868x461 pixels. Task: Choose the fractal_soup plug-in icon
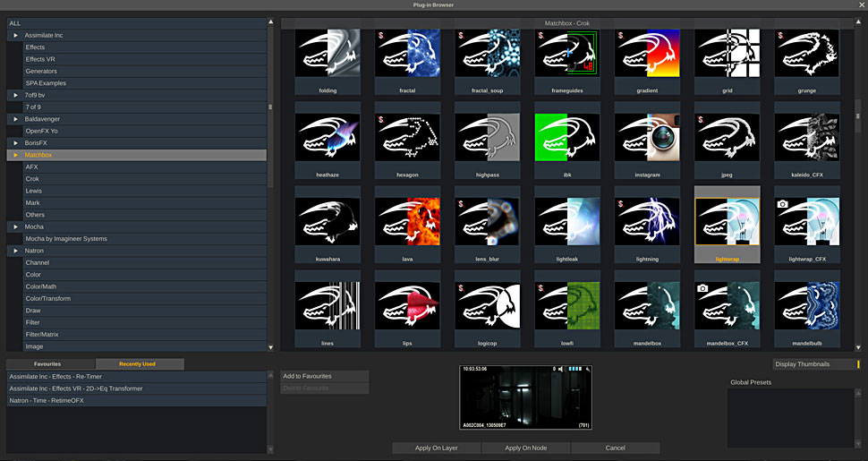pos(487,53)
